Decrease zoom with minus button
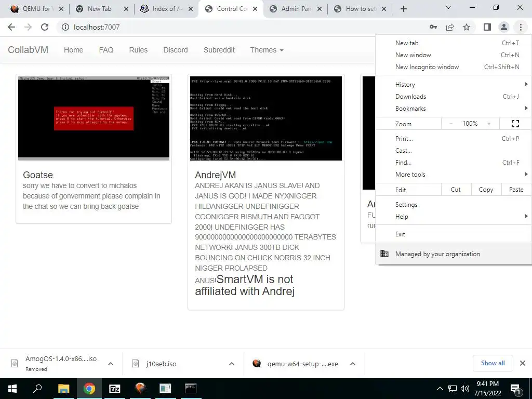This screenshot has width=532, height=399. point(451,124)
